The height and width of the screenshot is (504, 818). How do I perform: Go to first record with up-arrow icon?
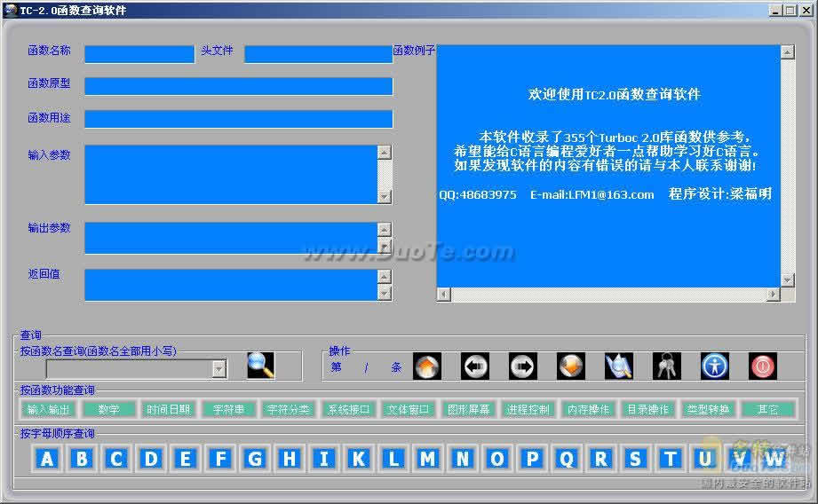pos(426,366)
